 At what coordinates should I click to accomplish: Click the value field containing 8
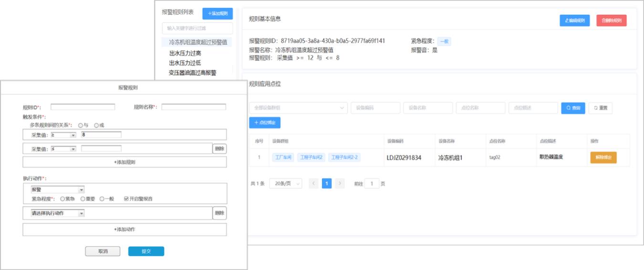click(x=101, y=135)
